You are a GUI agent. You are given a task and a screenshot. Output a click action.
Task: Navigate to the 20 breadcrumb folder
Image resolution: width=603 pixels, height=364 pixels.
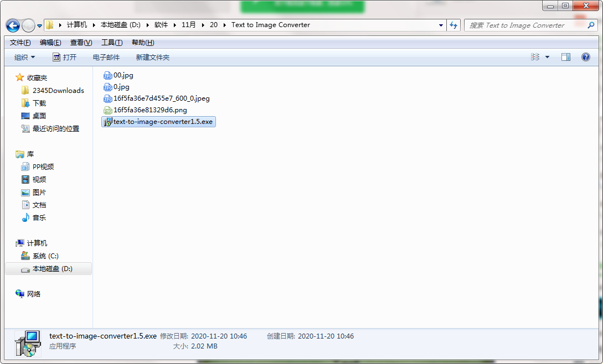(x=214, y=25)
